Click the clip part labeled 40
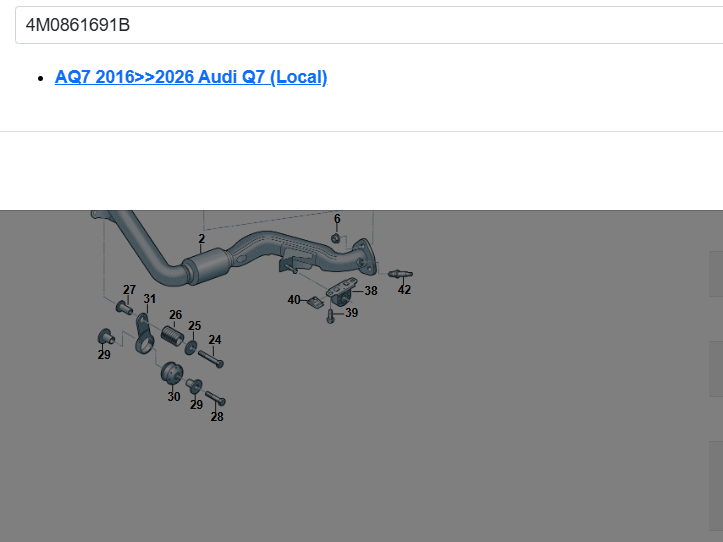The image size is (723, 542). pos(313,301)
